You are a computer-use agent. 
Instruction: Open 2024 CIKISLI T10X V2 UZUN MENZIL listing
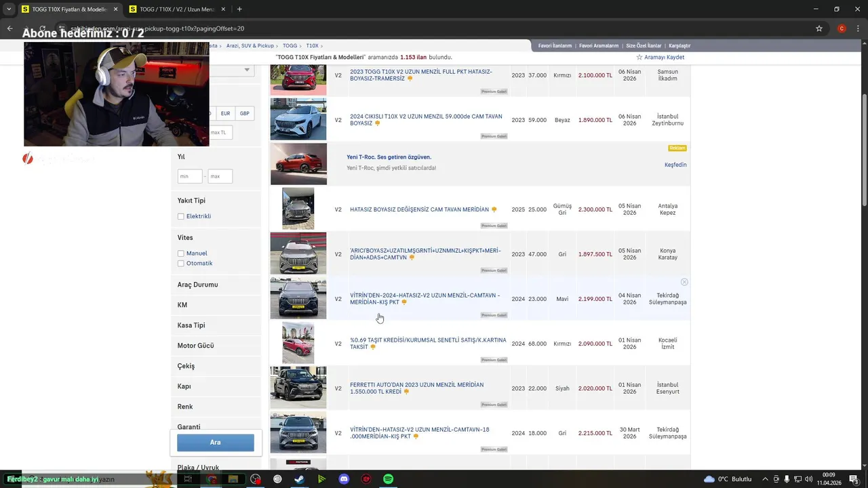pyautogui.click(x=426, y=120)
